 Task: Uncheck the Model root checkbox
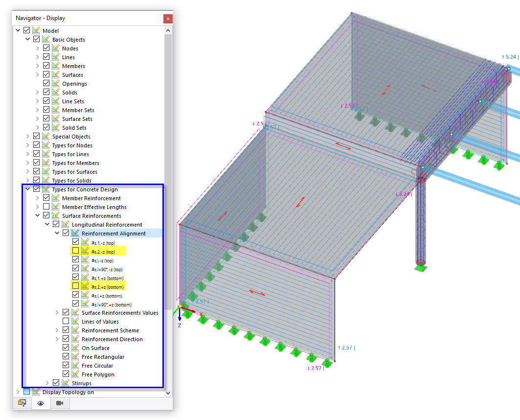coord(26,30)
